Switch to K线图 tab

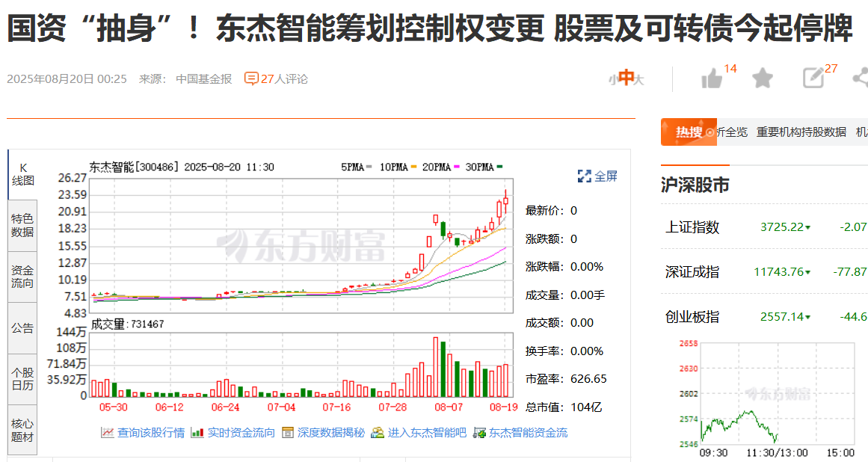click(x=22, y=174)
